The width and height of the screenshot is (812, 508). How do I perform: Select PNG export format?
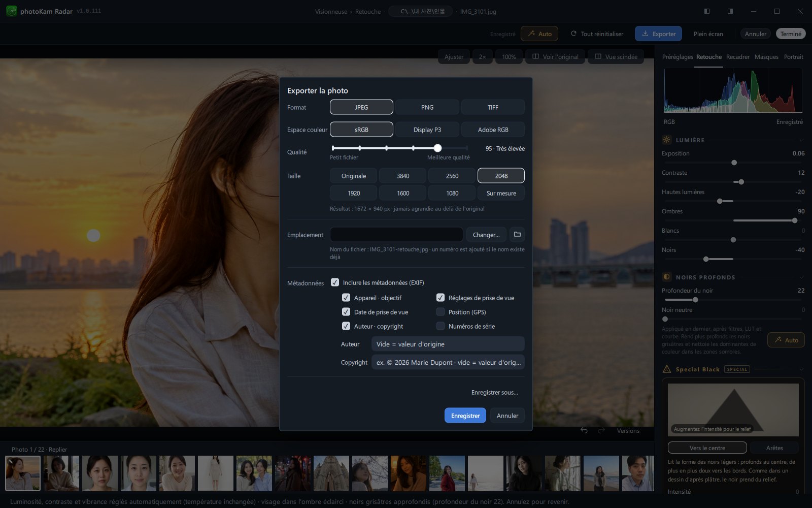click(427, 107)
